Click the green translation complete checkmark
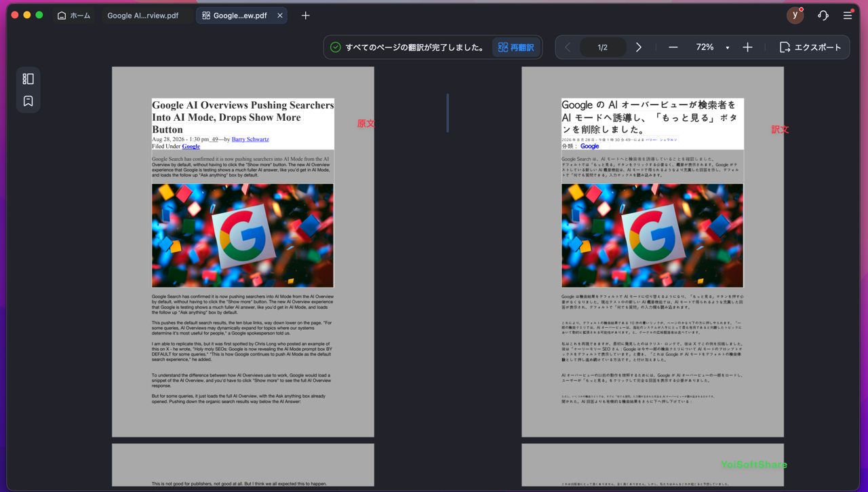 click(x=335, y=48)
